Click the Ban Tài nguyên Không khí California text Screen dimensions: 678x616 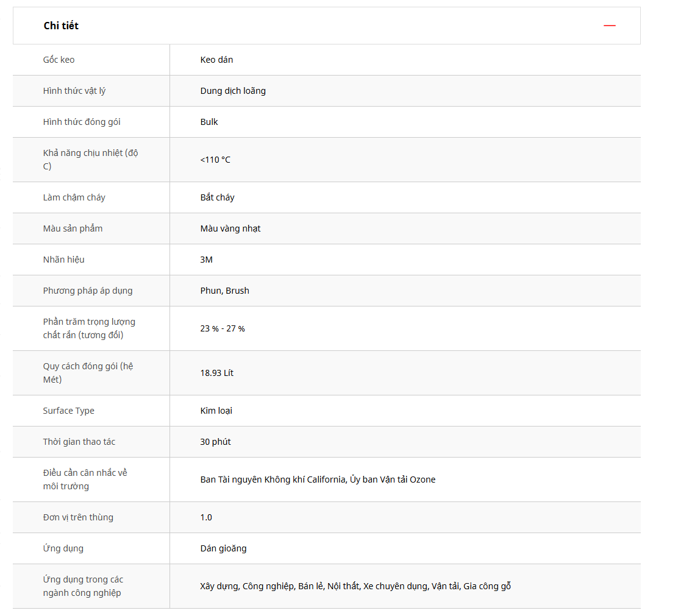point(272,480)
